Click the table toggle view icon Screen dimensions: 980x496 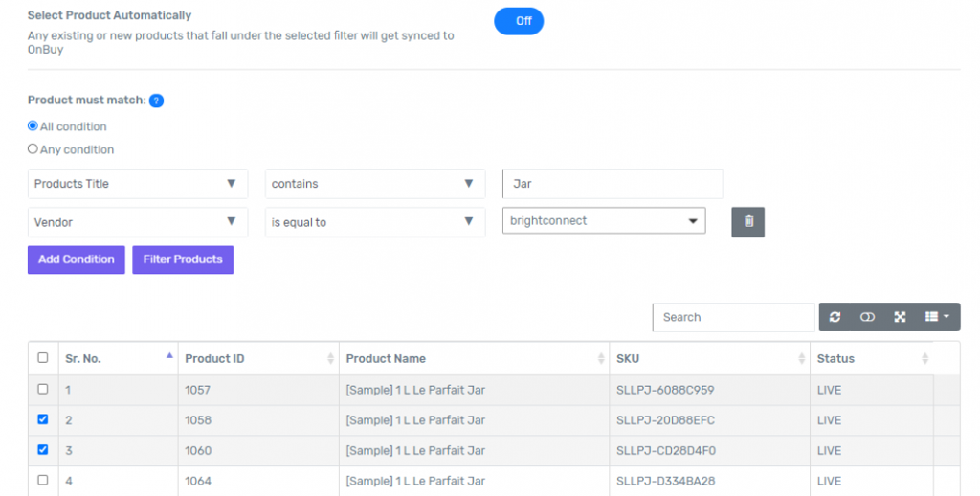(867, 317)
